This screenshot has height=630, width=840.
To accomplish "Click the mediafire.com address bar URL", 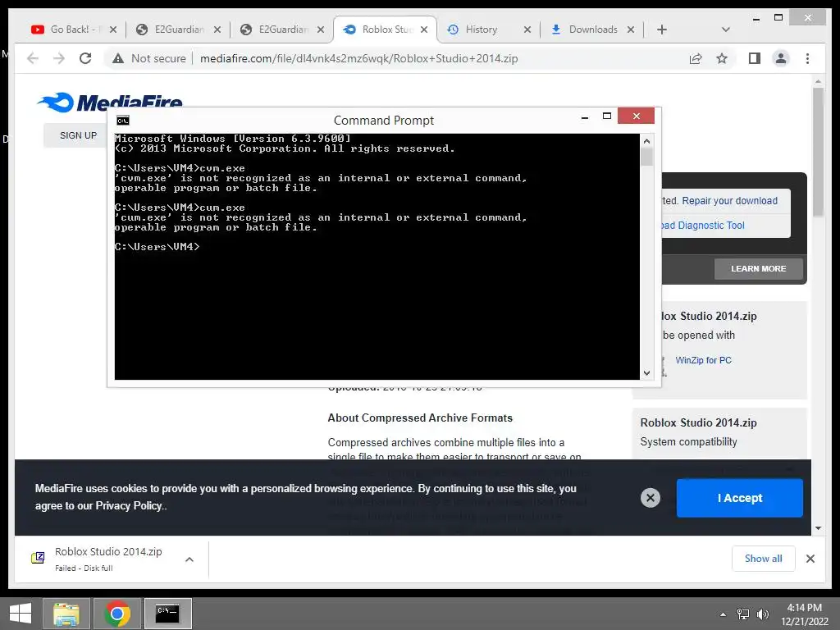I will [x=358, y=58].
